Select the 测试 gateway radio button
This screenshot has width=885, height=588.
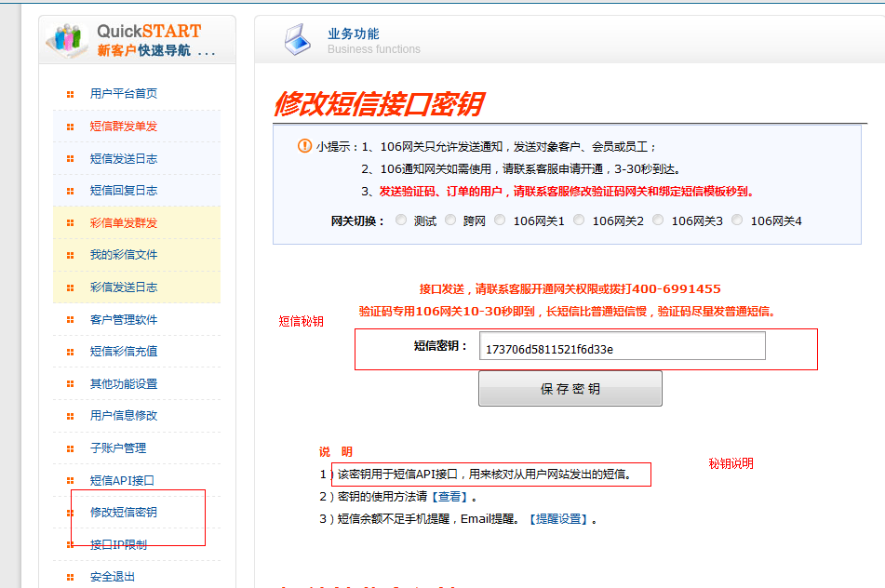pos(401,220)
